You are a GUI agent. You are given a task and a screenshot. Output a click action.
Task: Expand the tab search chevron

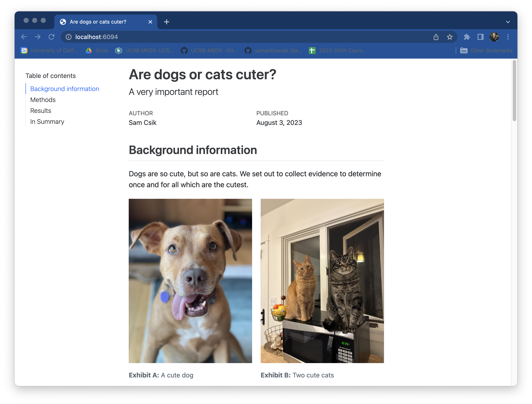click(508, 22)
